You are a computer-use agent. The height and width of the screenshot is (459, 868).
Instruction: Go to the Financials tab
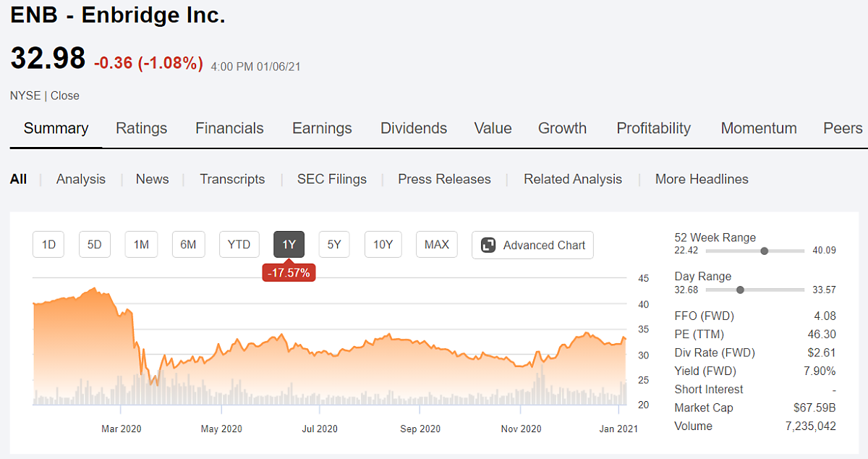[229, 128]
